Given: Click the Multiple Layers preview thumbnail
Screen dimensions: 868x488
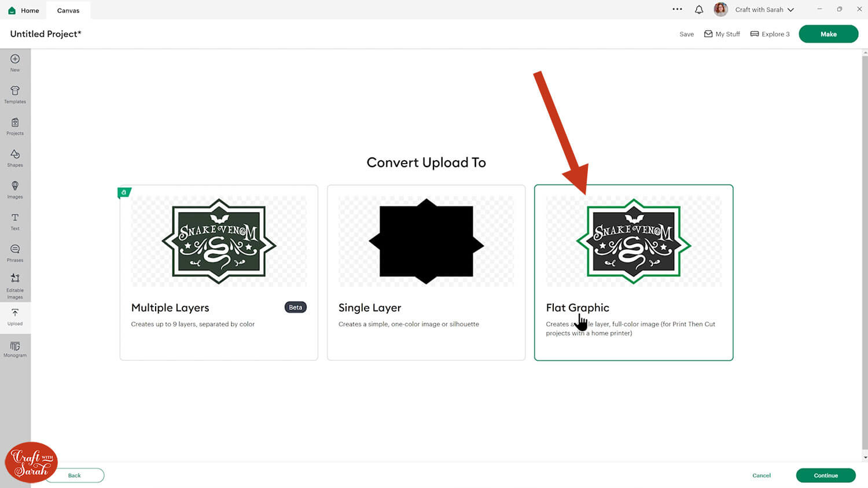Looking at the screenshot, I should tap(219, 241).
